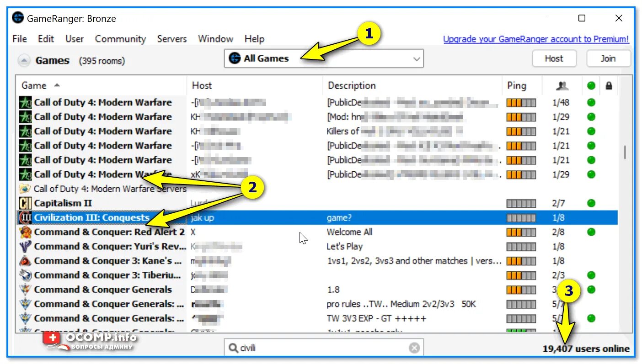Open the Edit menu
Screen dimensions: 642x364
46,39
